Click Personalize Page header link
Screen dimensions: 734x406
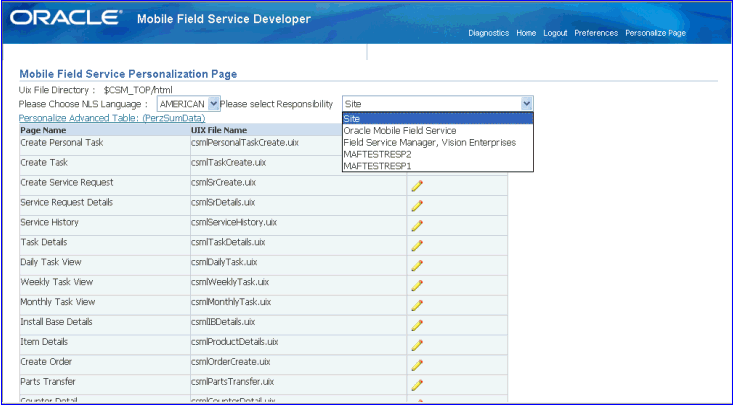[x=655, y=33]
